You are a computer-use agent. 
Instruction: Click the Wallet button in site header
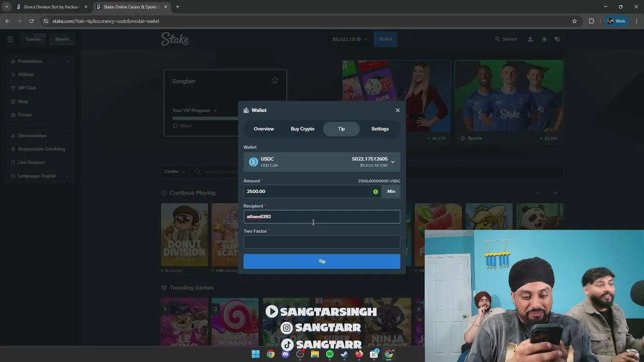click(x=385, y=39)
